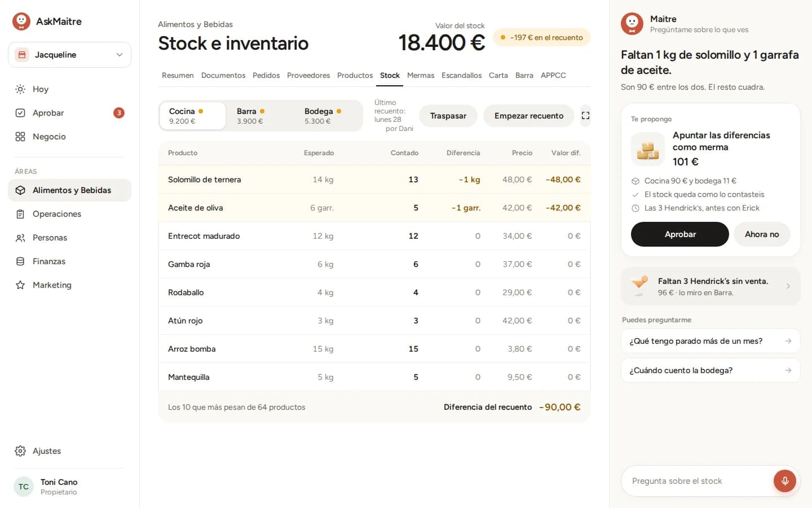Click the Aprobar notification badge showing 3

pyautogui.click(x=119, y=113)
